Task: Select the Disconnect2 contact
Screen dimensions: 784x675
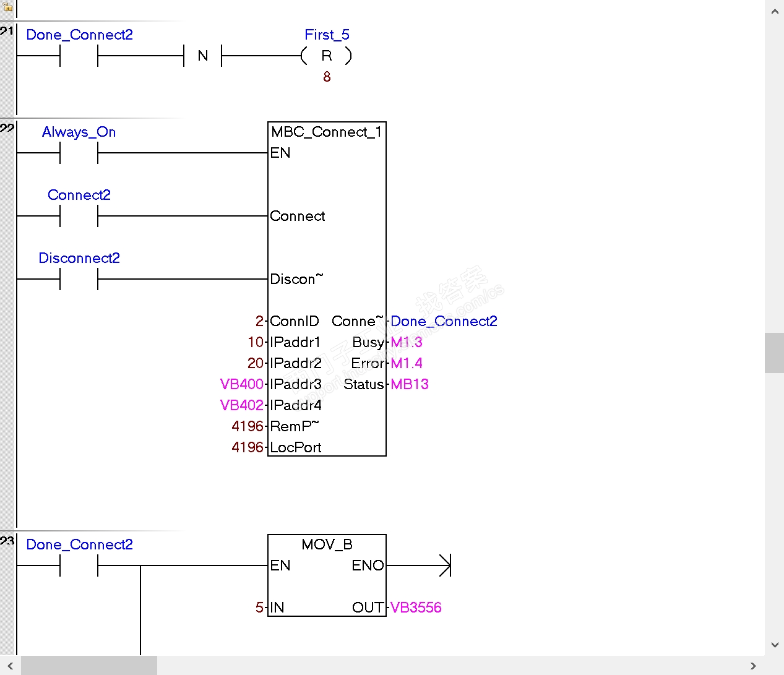Action: (x=79, y=279)
